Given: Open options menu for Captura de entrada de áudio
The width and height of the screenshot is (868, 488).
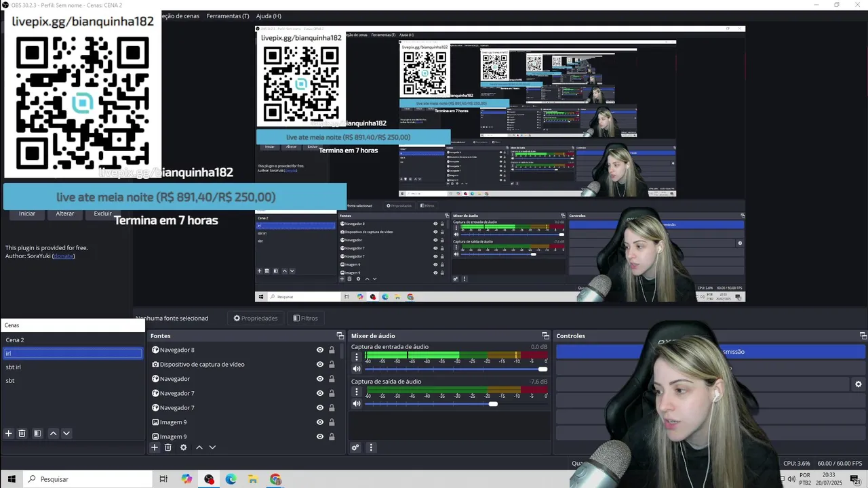Looking at the screenshot, I should pos(357,357).
